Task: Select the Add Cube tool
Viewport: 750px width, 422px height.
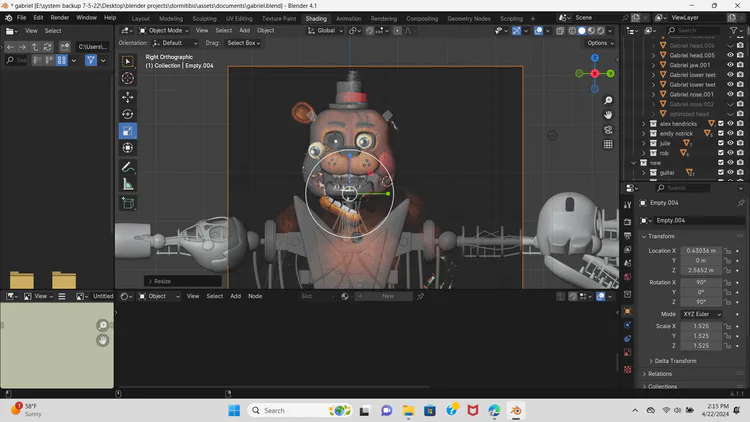Action: pos(128,203)
